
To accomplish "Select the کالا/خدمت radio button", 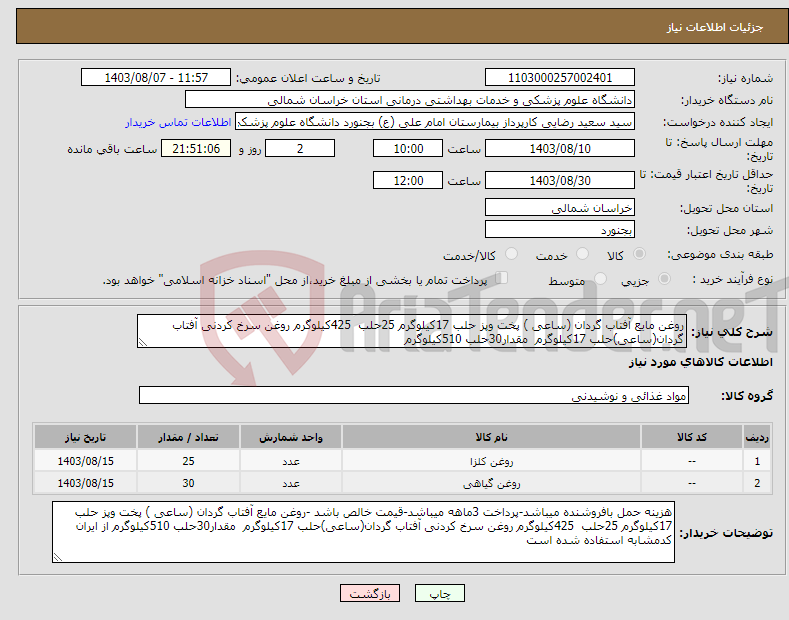I will (x=511, y=254).
